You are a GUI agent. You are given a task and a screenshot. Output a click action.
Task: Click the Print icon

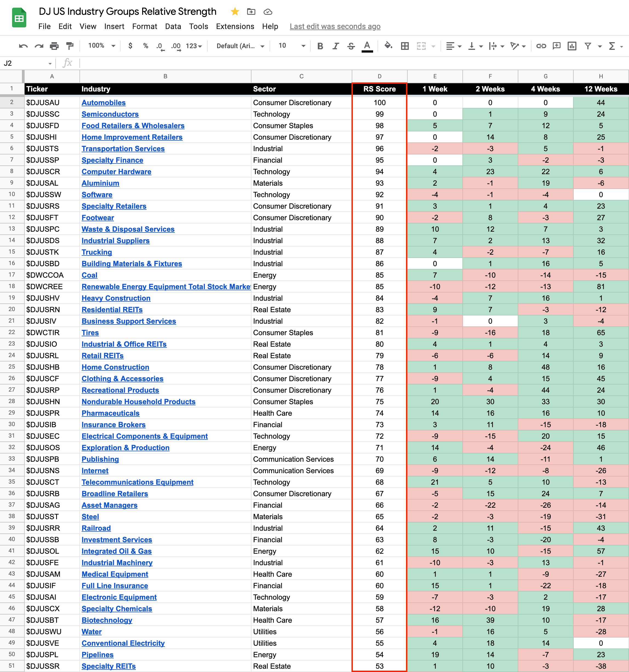point(54,46)
